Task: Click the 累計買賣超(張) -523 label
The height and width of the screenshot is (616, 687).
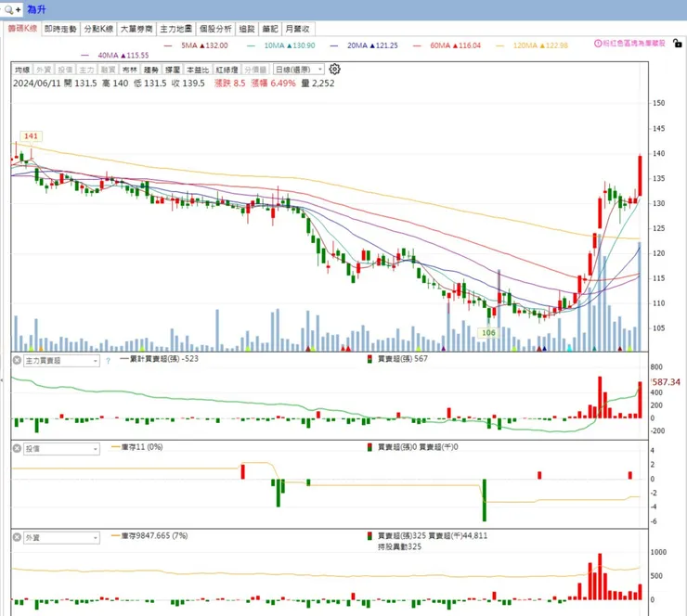Action: (x=159, y=359)
